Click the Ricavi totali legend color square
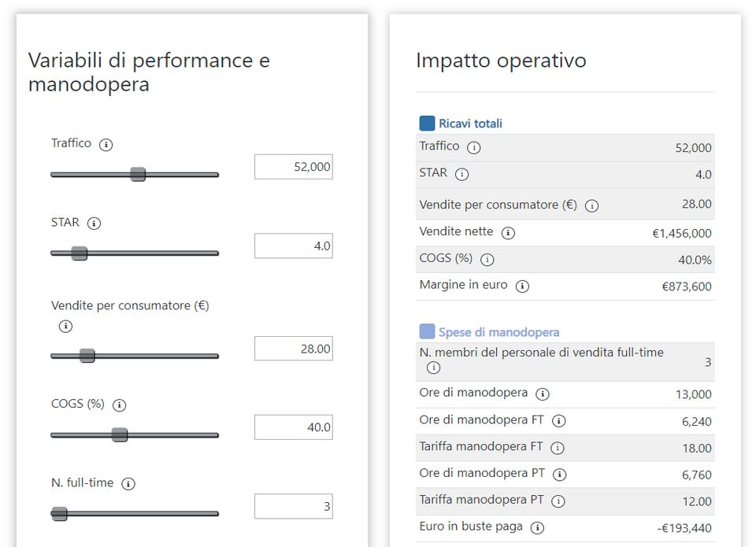The image size is (756, 547). click(427, 123)
